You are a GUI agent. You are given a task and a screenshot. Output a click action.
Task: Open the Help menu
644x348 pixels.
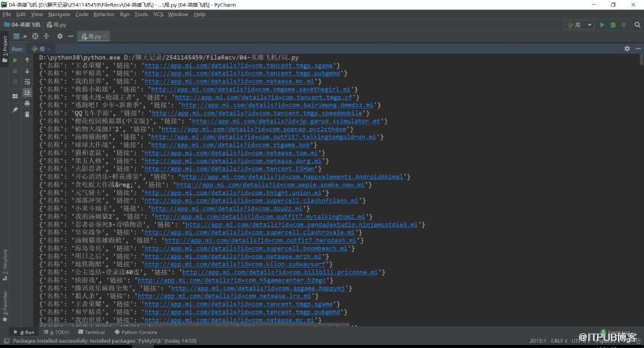pyautogui.click(x=200, y=14)
